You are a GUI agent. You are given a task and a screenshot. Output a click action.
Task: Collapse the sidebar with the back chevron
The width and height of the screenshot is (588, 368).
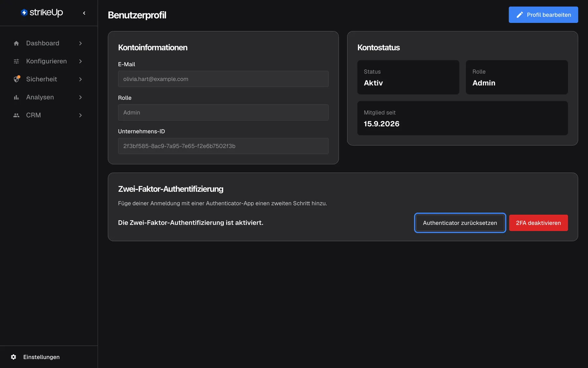[84, 13]
